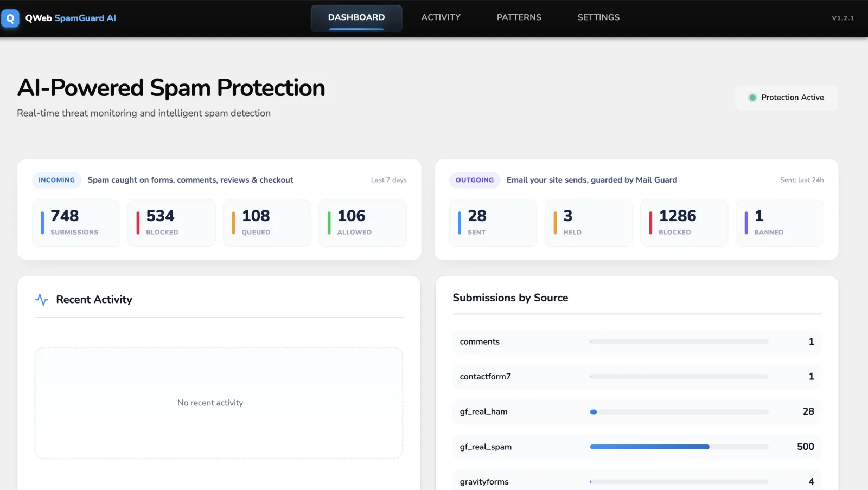
Task: Open the 108 Queued stat card
Action: (267, 223)
